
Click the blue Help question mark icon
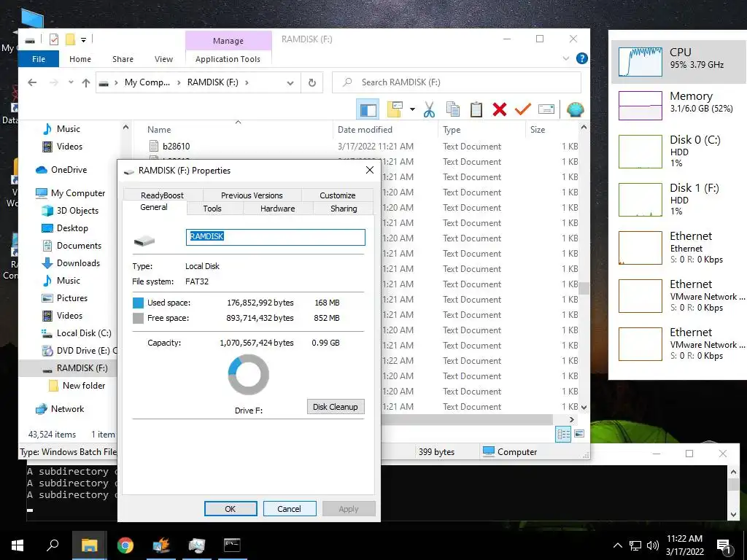tap(581, 58)
